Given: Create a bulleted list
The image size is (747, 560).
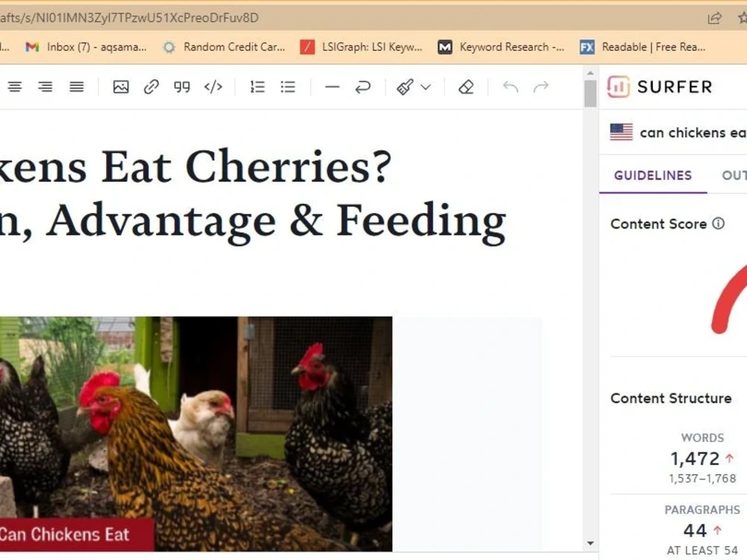Looking at the screenshot, I should 288,87.
